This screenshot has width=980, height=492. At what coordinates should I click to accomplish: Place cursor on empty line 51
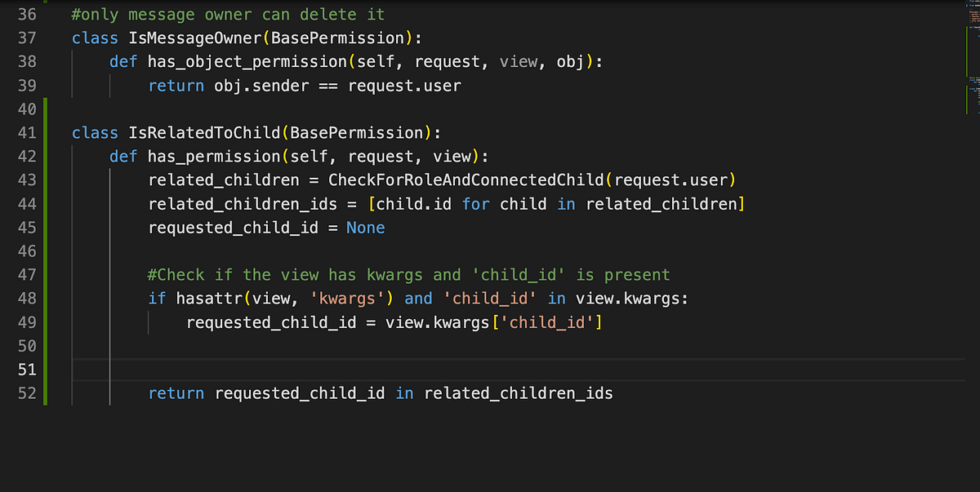tap(163, 370)
